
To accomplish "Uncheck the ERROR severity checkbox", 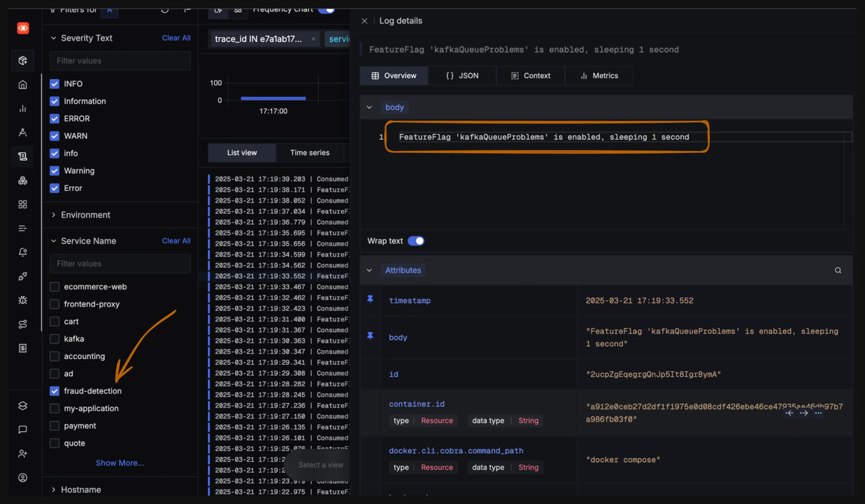I will tap(55, 118).
